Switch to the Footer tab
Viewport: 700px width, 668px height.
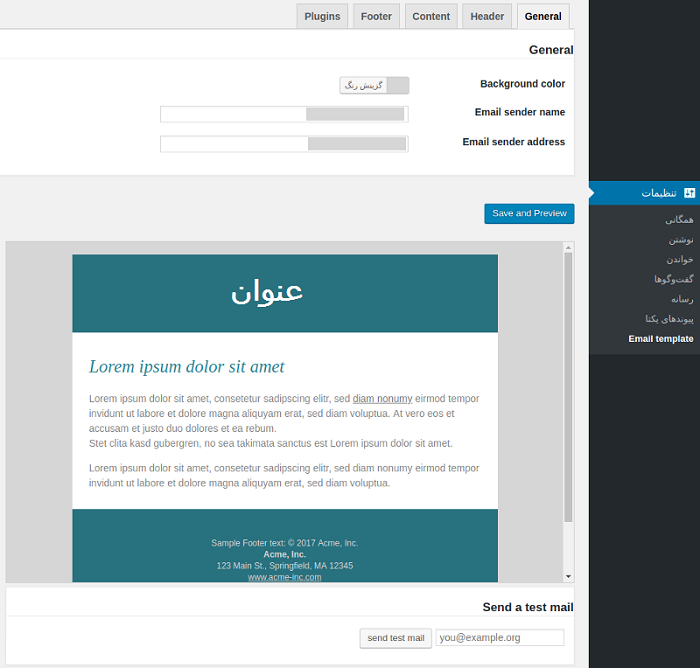pos(376,16)
